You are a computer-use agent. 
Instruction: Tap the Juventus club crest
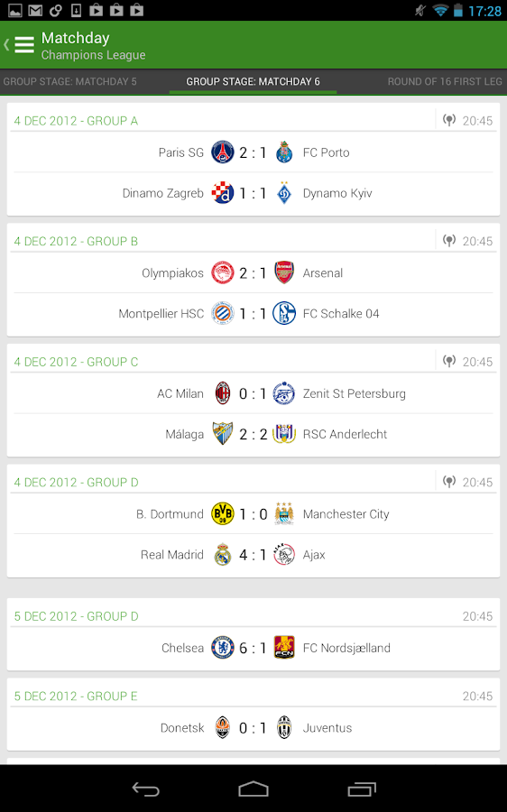point(284,727)
